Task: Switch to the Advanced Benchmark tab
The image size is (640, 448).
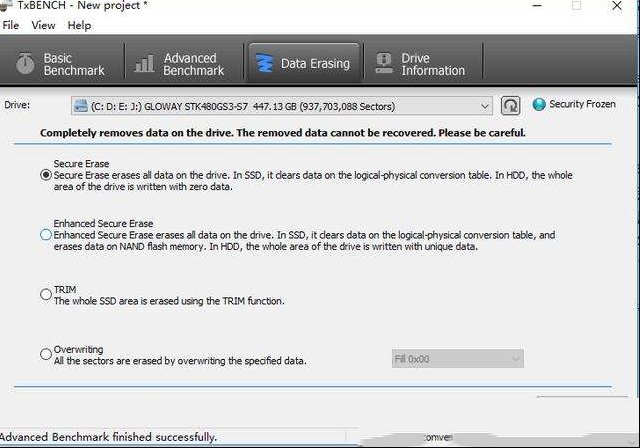Action: (x=184, y=64)
